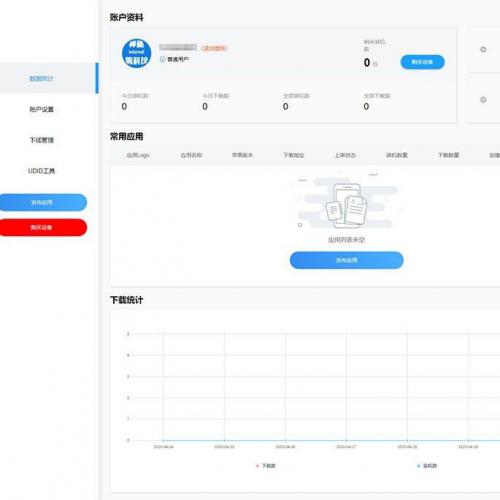Open 账户设置 in the sidebar
This screenshot has width=500, height=500.
42,109
